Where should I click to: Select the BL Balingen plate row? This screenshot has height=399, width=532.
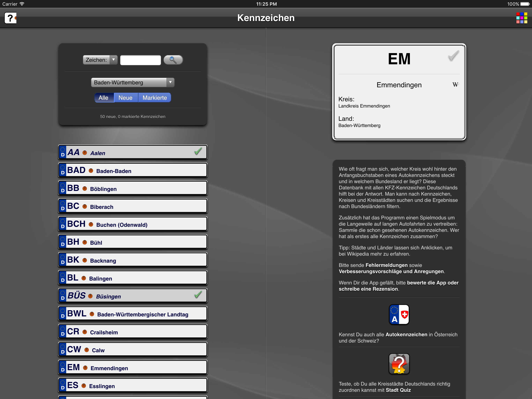coord(133,278)
